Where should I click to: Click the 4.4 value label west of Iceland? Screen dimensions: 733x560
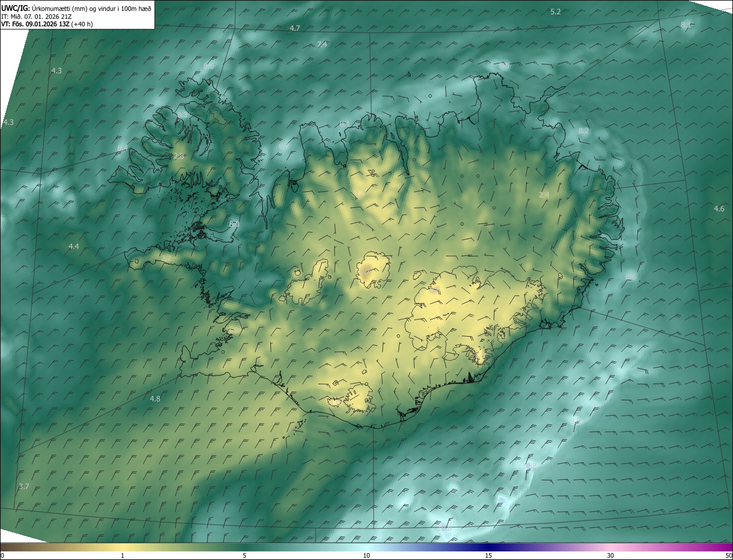(x=73, y=247)
